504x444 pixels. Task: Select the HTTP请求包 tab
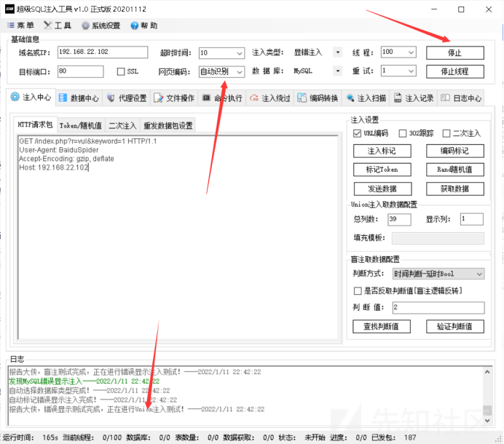[35, 124]
